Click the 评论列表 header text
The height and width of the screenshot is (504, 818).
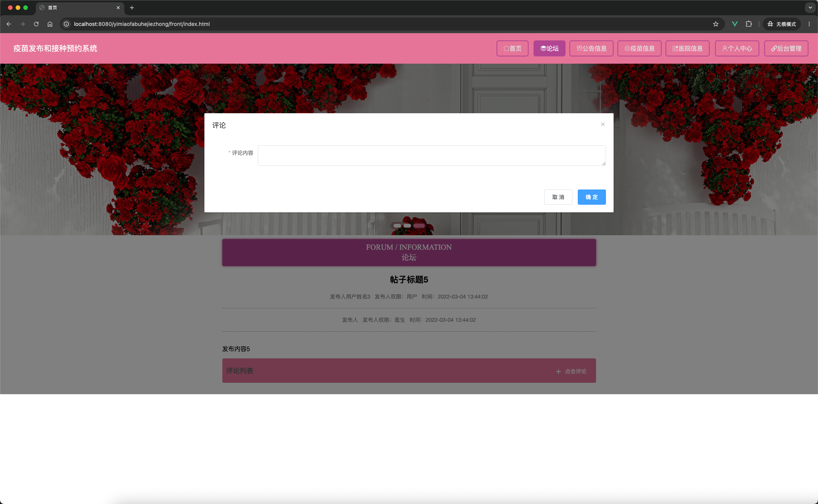point(239,371)
